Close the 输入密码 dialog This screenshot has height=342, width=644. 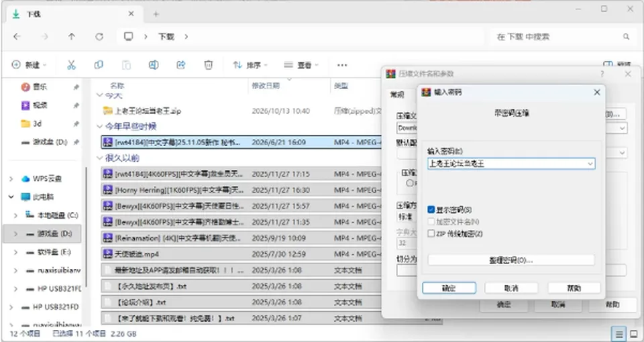tap(597, 93)
